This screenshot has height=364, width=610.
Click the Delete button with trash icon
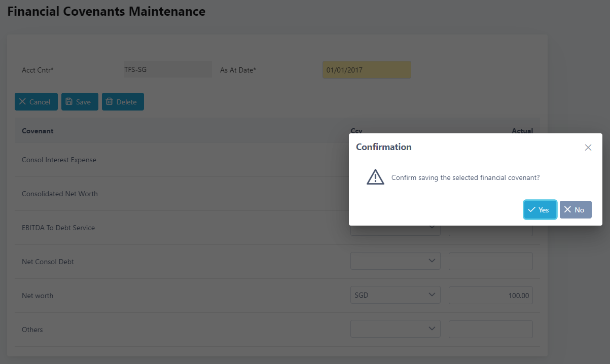coord(123,102)
